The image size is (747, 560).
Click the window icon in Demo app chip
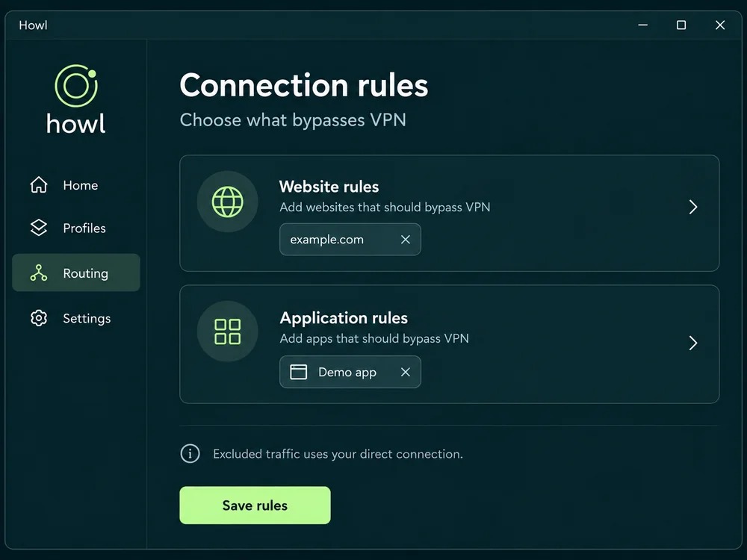pyautogui.click(x=298, y=372)
